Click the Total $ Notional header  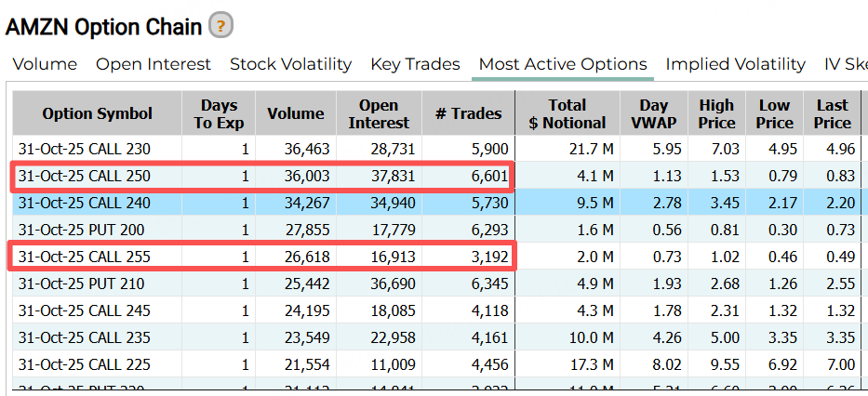coord(567,114)
